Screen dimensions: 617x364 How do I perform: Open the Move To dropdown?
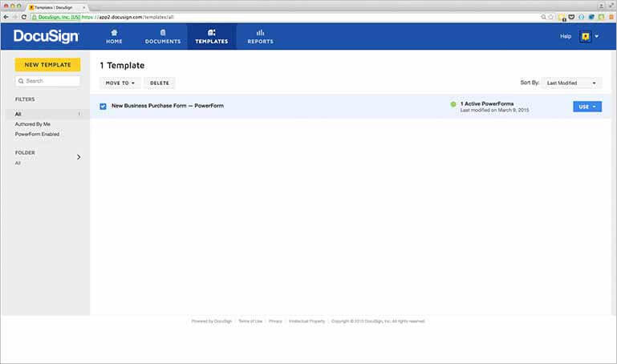(x=120, y=83)
